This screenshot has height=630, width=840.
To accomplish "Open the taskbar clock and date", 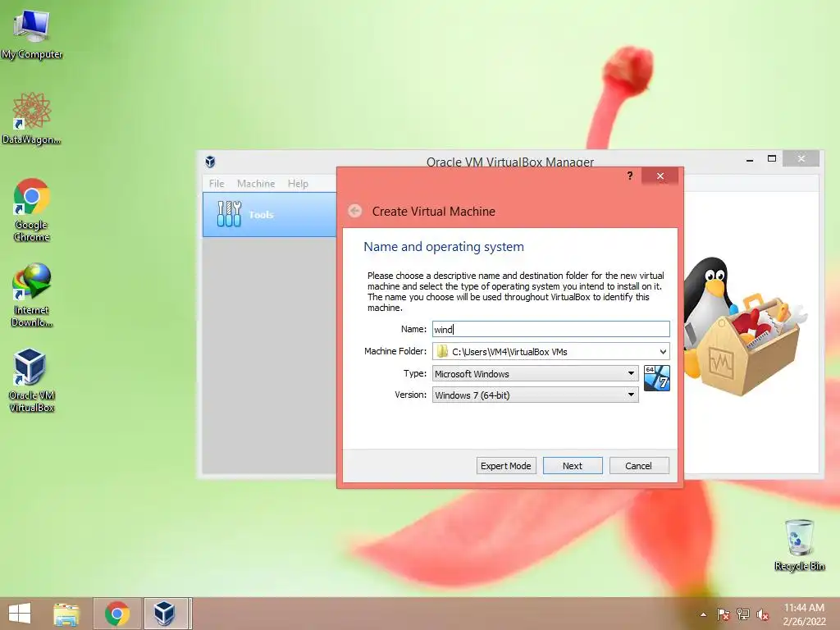I will [804, 614].
